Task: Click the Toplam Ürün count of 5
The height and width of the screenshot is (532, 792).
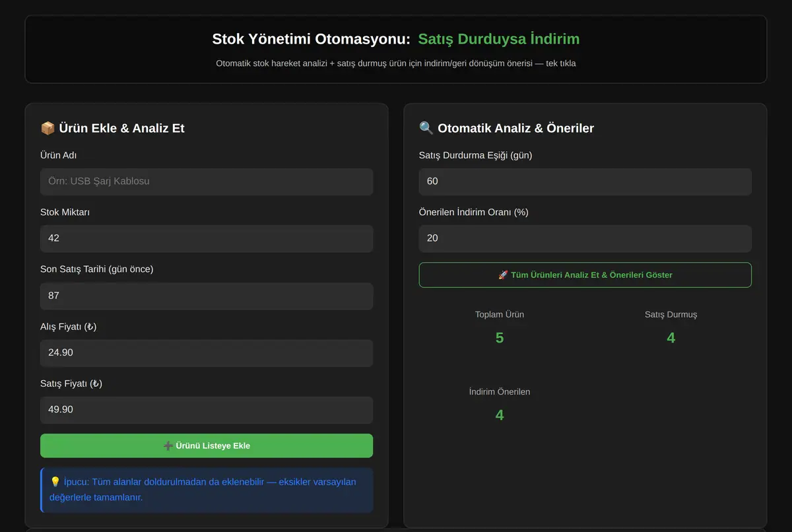Action: 500,338
